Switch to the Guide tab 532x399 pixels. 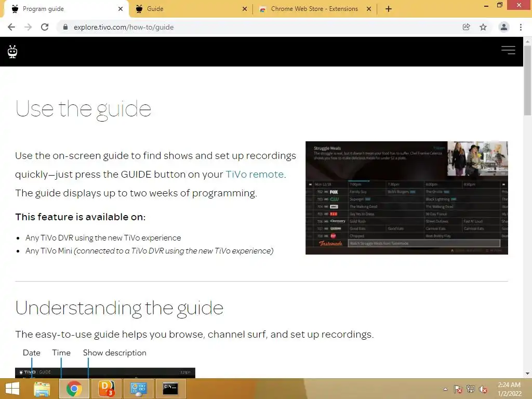(x=190, y=9)
